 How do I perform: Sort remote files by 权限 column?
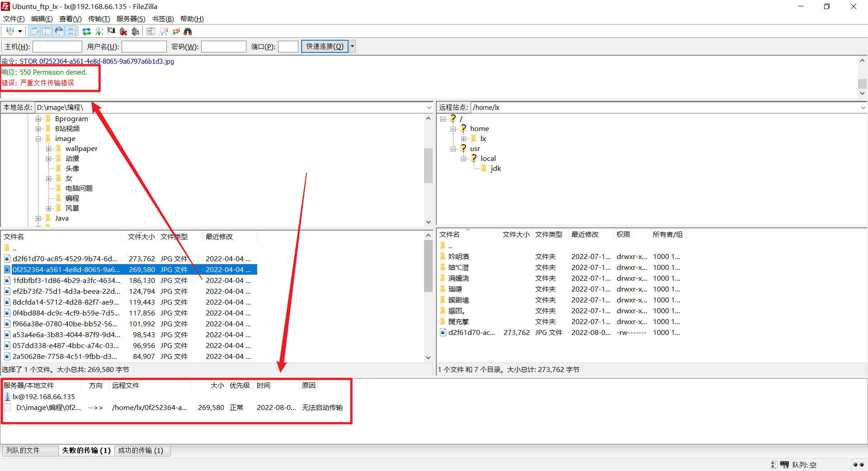(631, 235)
